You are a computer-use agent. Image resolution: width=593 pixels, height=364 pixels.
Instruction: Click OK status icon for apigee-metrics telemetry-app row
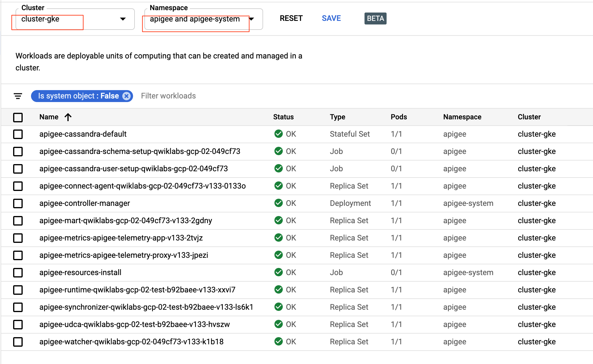279,238
